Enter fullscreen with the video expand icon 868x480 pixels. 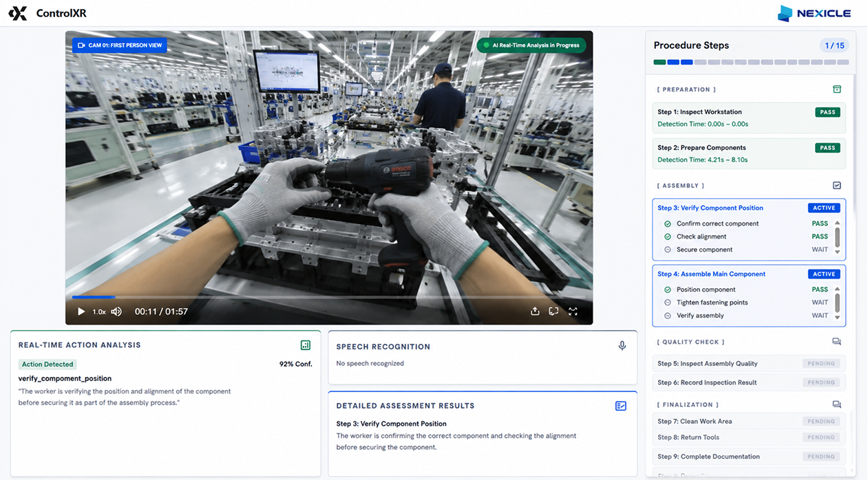tap(573, 312)
